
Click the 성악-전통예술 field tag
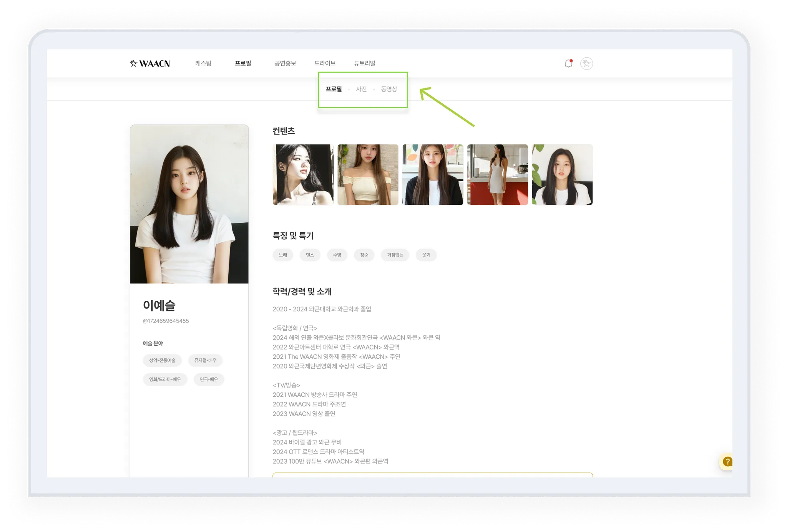coord(162,360)
